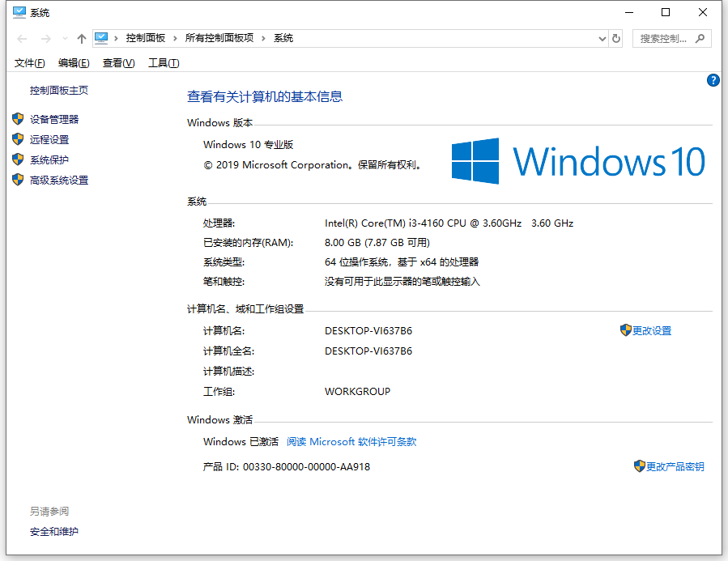
Task: Open the 查看(V) menu
Action: tap(118, 63)
